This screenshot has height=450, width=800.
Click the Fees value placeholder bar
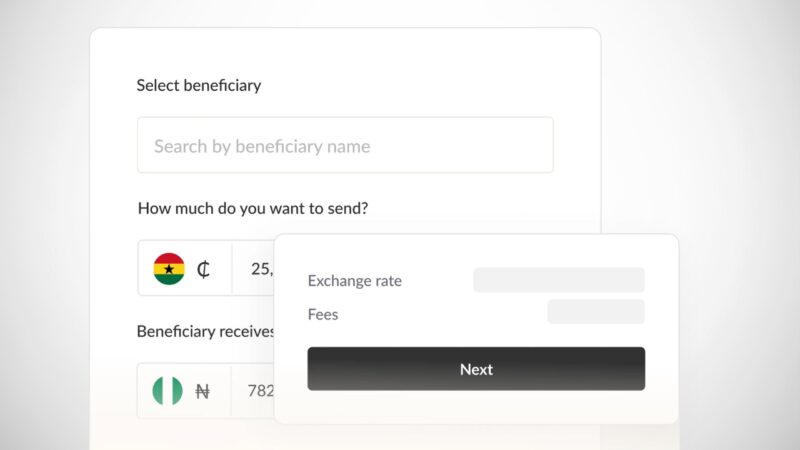pos(595,312)
